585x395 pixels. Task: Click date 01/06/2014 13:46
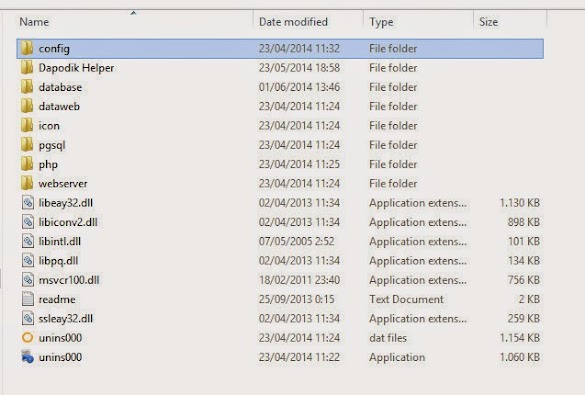300,87
